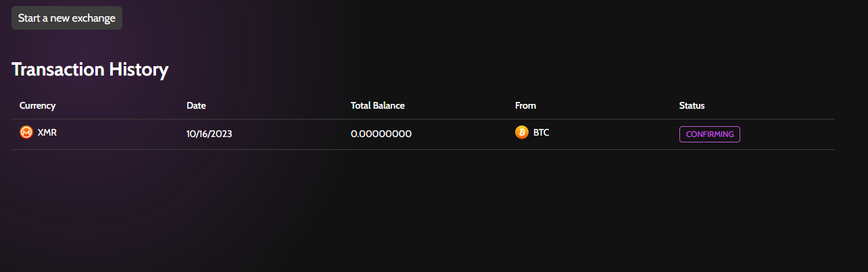Sort by the Date column header
The image size is (868, 272).
pyautogui.click(x=196, y=105)
